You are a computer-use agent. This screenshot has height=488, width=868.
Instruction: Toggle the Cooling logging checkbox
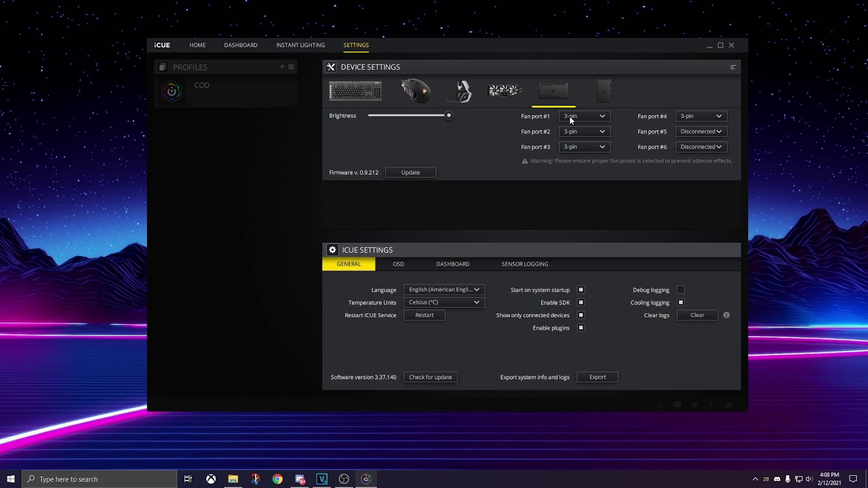pyautogui.click(x=681, y=302)
